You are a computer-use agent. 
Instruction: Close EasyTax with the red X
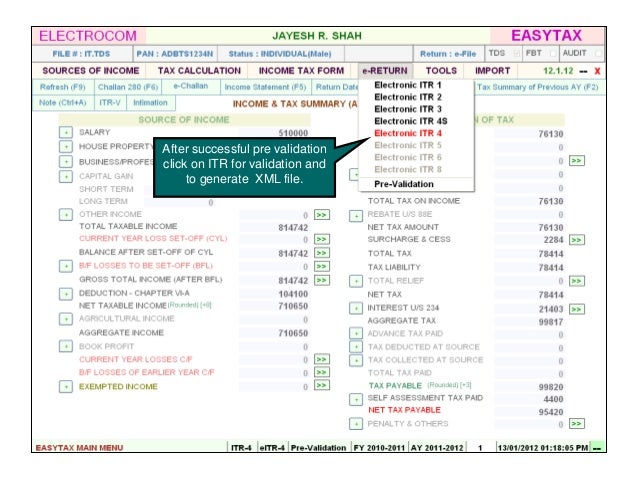coord(597,71)
